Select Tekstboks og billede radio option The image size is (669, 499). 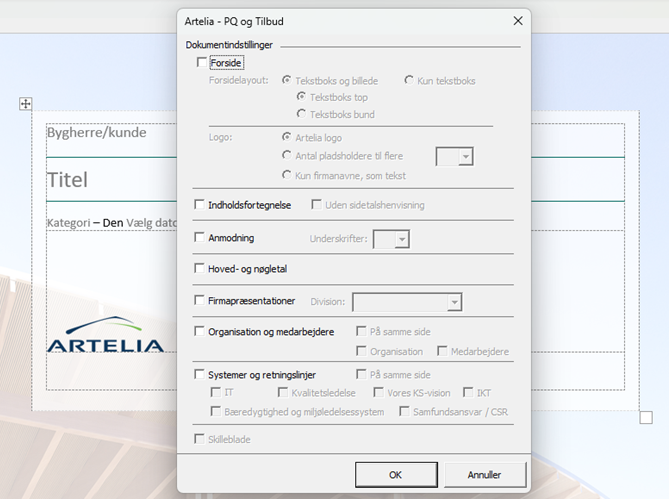tap(287, 80)
